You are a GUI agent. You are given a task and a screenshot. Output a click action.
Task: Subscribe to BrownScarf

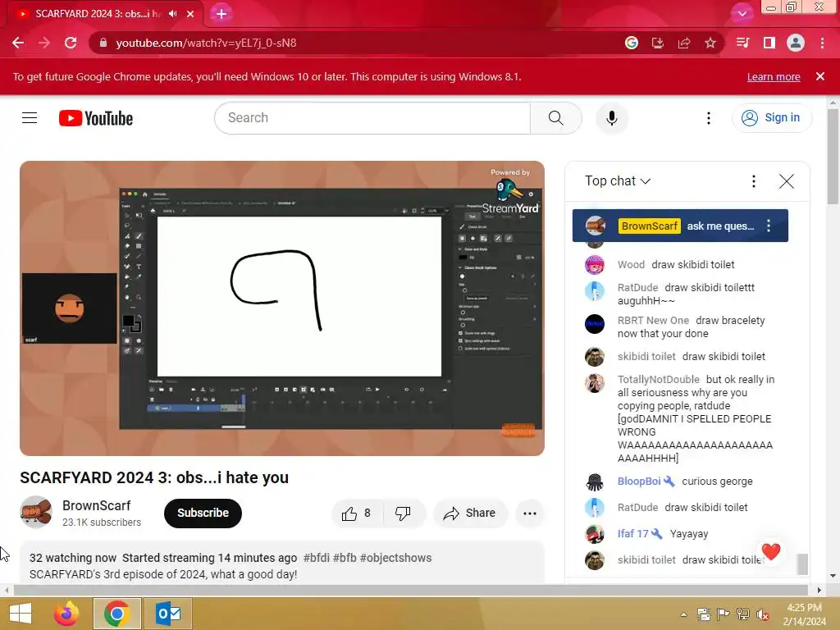click(x=203, y=513)
